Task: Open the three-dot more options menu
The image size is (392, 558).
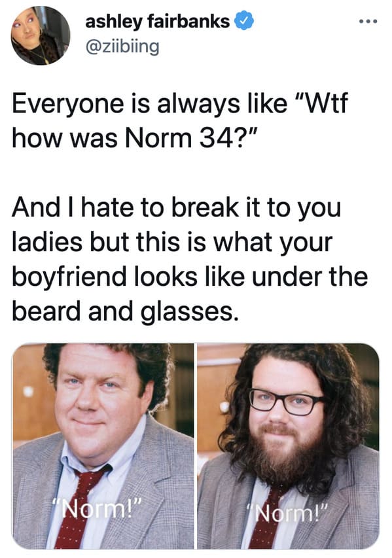Action: coord(368,22)
